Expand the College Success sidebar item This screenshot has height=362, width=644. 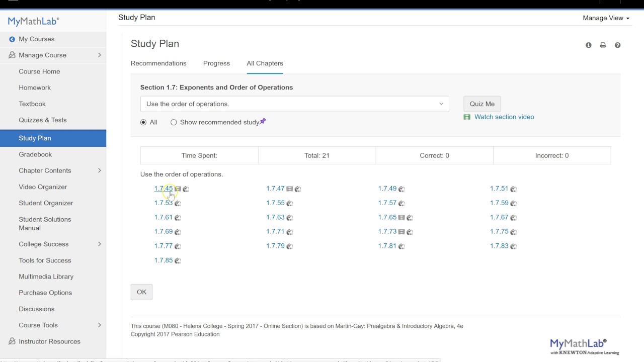pos(99,244)
